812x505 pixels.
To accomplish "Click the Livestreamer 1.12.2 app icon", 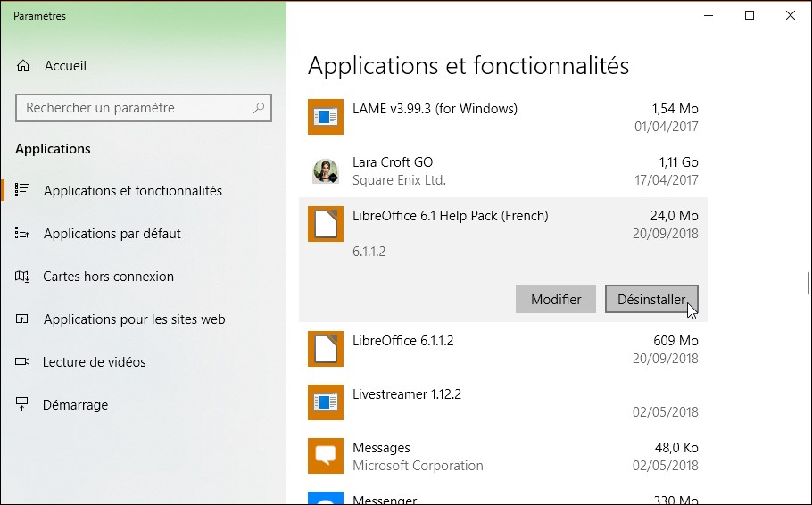I will (x=326, y=402).
